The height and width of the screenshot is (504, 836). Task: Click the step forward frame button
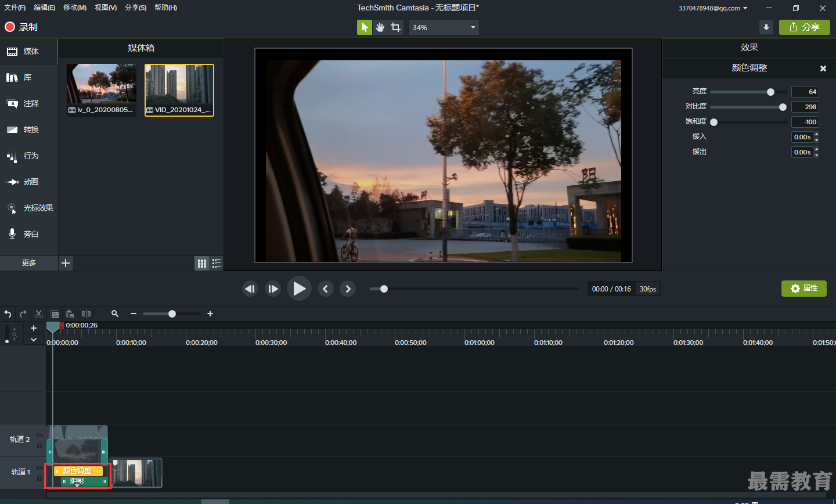[x=273, y=289]
